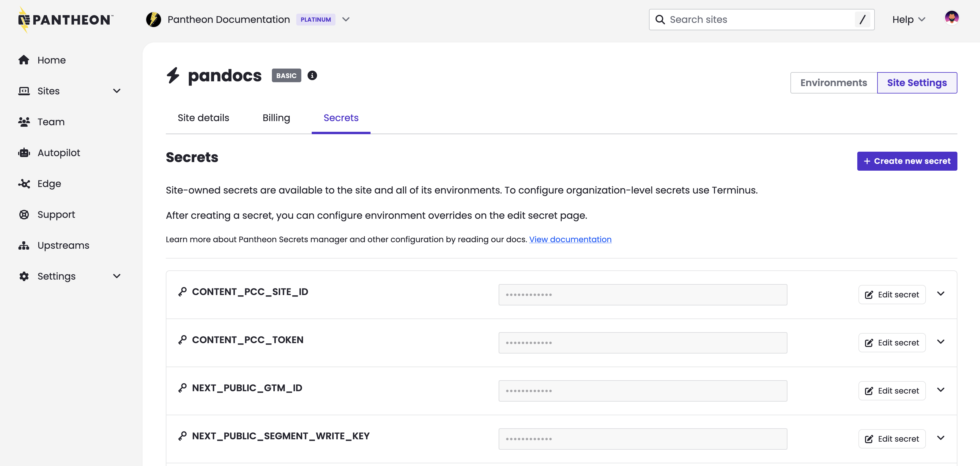Screen dimensions: 980x466
Task: Toggle to Environments view
Action: click(833, 83)
